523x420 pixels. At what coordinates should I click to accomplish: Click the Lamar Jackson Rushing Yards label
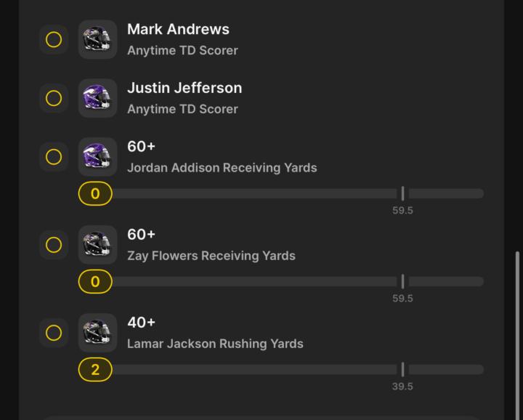[x=215, y=344]
